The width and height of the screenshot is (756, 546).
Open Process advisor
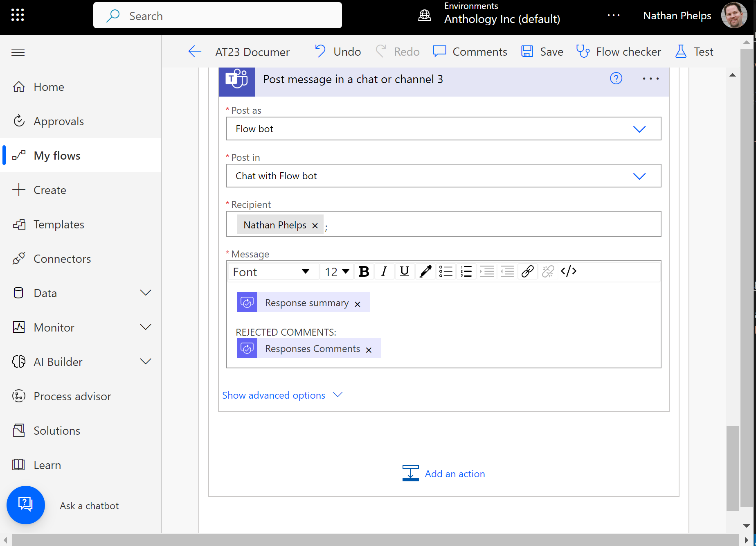[81, 396]
